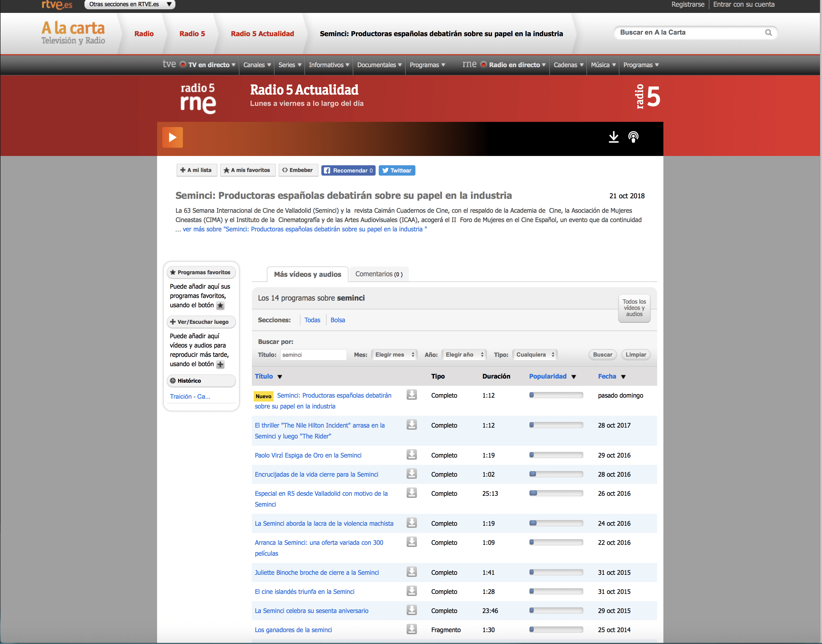Click the Limpiar button

coord(636,355)
